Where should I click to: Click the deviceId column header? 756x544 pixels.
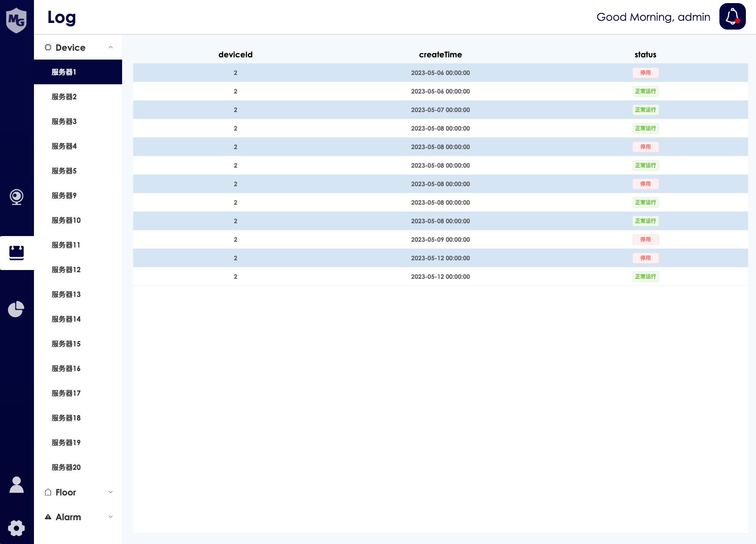(235, 55)
